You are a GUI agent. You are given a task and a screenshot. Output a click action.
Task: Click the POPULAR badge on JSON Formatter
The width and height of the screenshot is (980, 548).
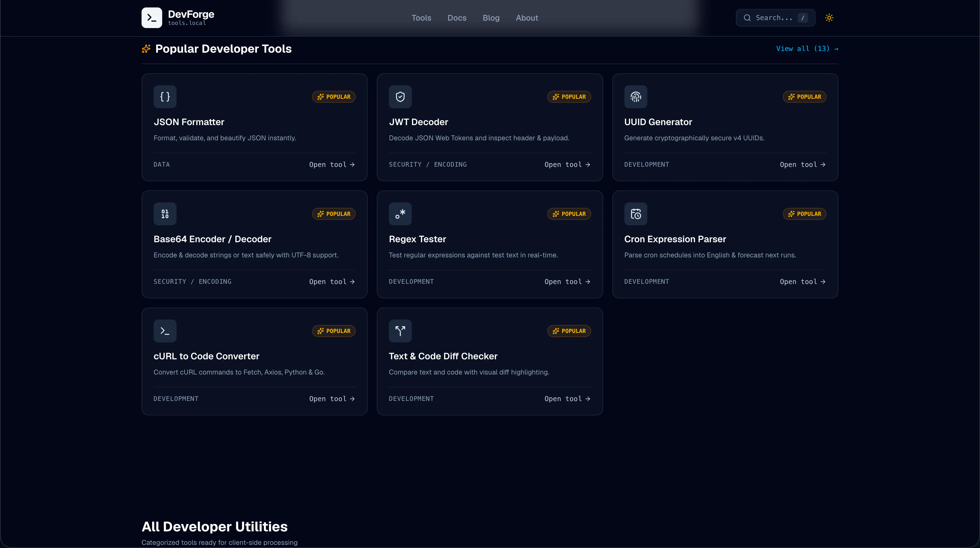click(x=334, y=96)
